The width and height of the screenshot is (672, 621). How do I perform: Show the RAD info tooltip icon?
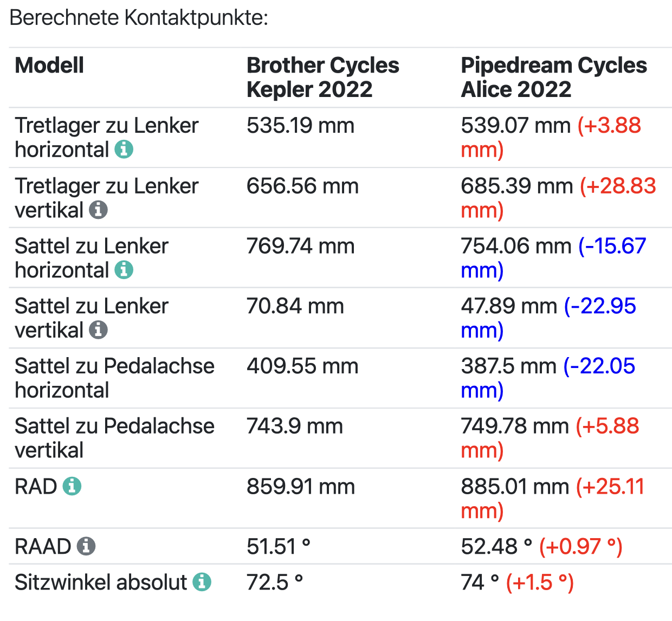tap(72, 487)
